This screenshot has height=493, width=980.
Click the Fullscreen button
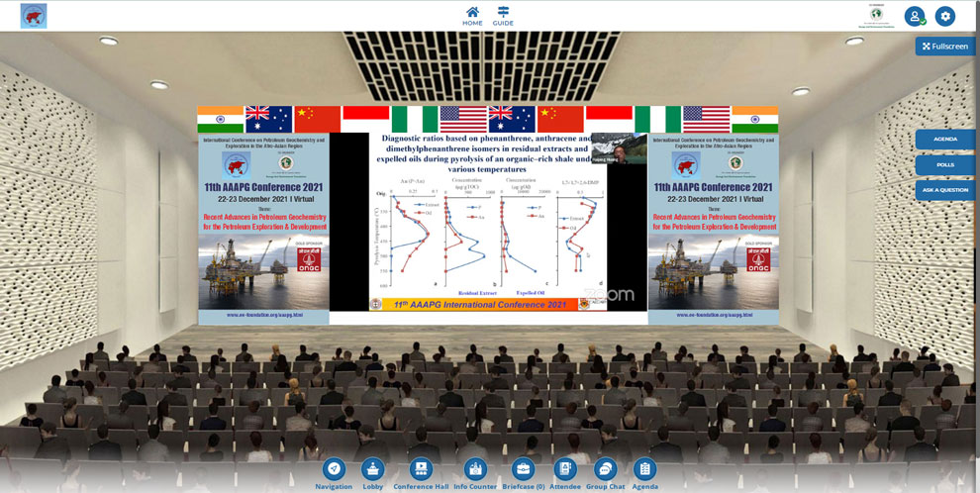point(945,47)
